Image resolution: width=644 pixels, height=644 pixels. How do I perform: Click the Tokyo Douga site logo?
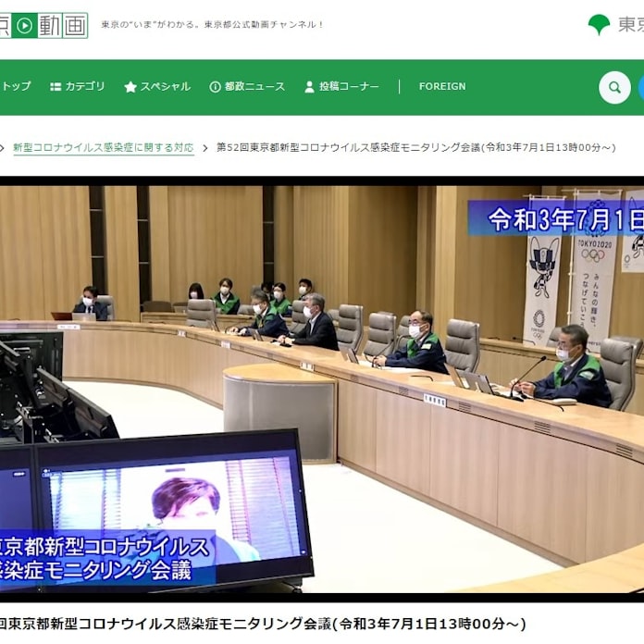pyautogui.click(x=43, y=25)
